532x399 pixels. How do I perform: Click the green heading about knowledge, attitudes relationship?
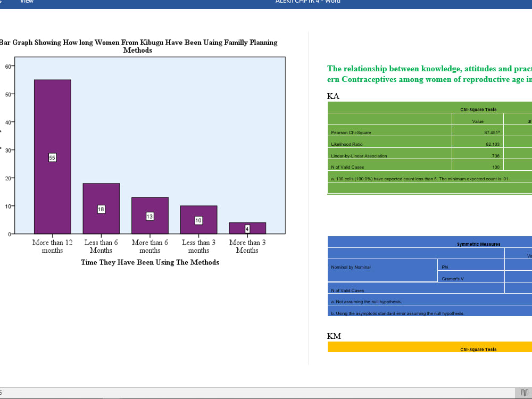pyautogui.click(x=429, y=74)
